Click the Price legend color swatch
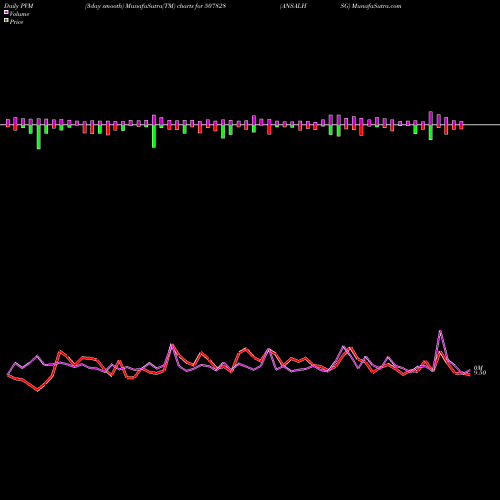 pos(6,20)
